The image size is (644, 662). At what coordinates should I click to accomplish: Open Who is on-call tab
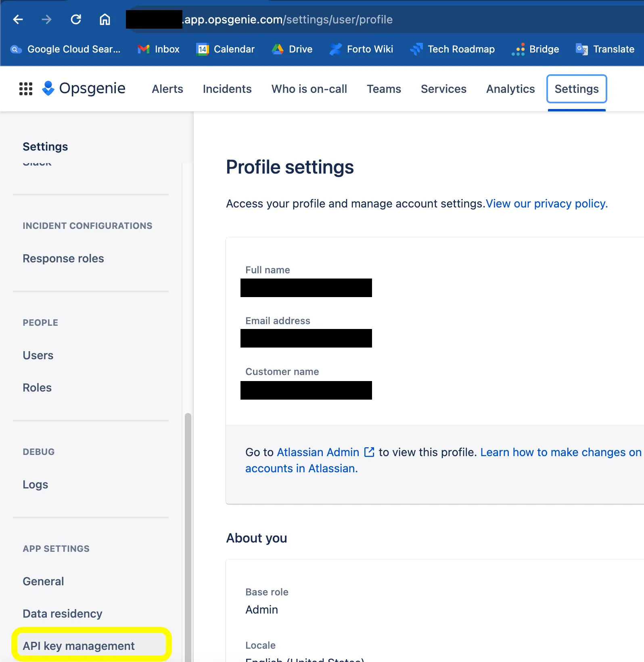309,89
